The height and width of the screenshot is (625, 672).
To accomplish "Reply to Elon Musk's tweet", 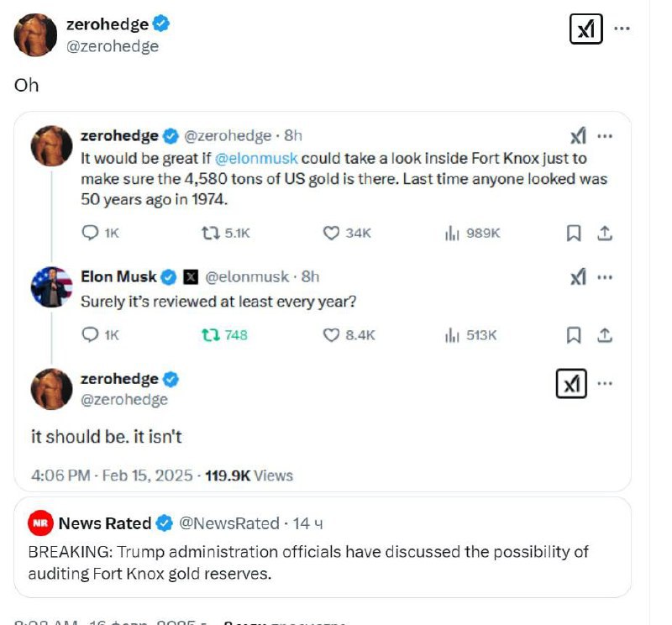I will (91, 334).
